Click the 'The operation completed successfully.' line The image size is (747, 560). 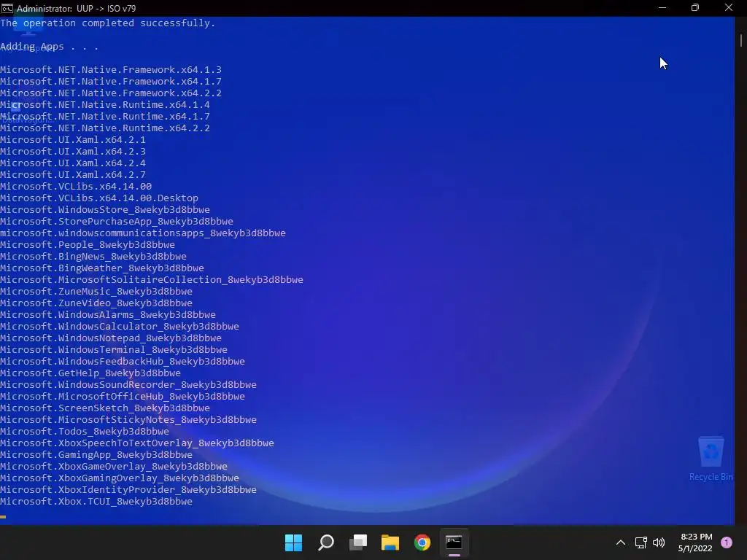[108, 23]
